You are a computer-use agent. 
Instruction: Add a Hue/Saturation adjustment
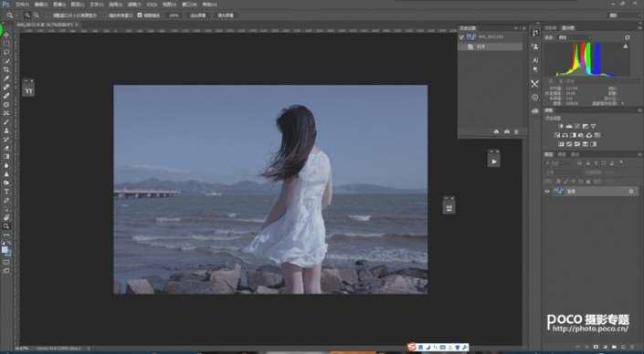tap(558, 135)
